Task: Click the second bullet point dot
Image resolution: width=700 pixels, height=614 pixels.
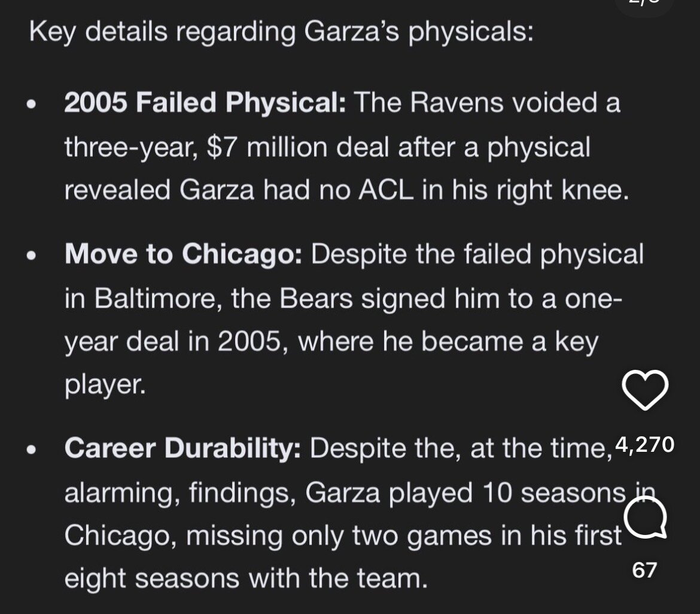Action: click(32, 256)
